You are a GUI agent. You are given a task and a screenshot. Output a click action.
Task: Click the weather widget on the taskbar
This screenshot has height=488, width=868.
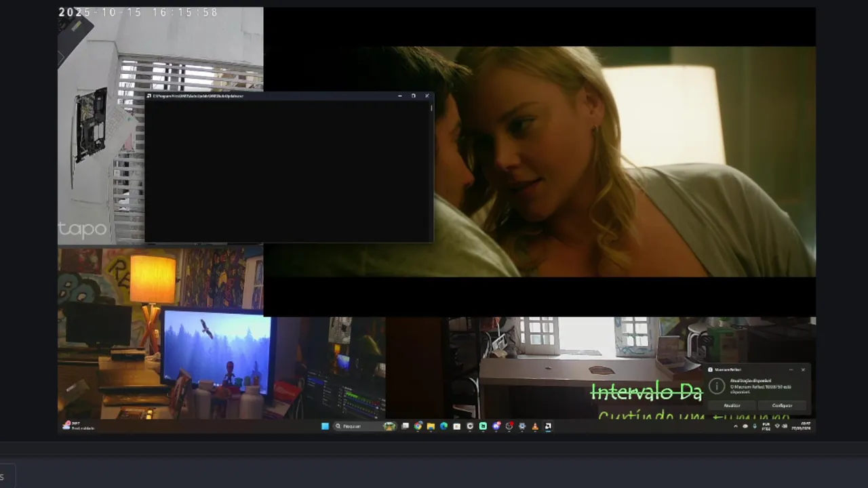[79, 426]
